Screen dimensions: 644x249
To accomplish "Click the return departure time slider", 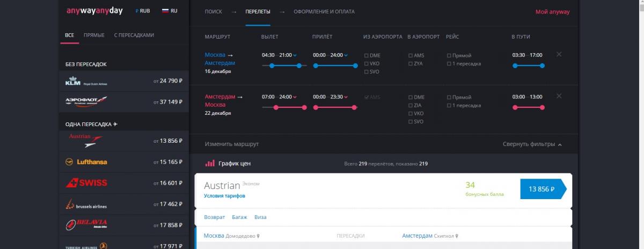I will pyautogui.click(x=284, y=107).
